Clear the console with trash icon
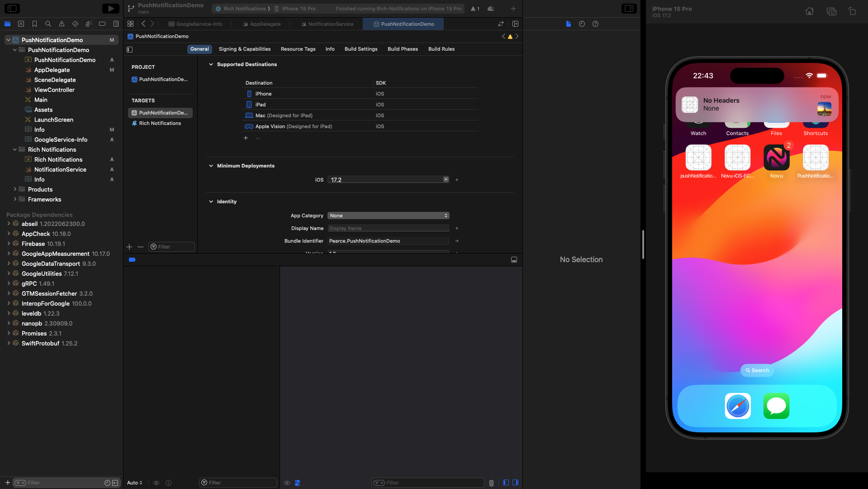Screen dimensions: 868x489 (491, 483)
